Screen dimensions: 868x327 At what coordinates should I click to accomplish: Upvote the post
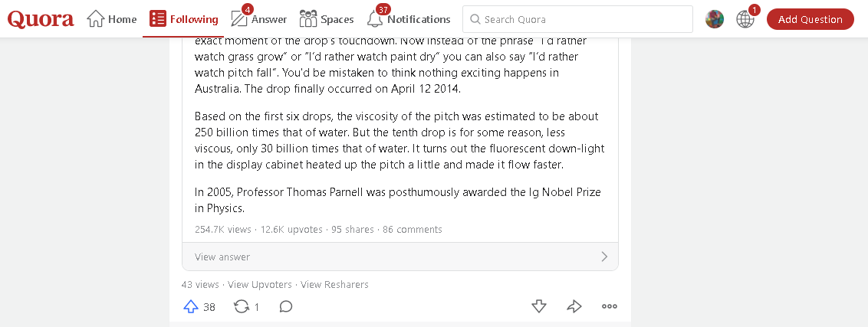click(x=191, y=306)
